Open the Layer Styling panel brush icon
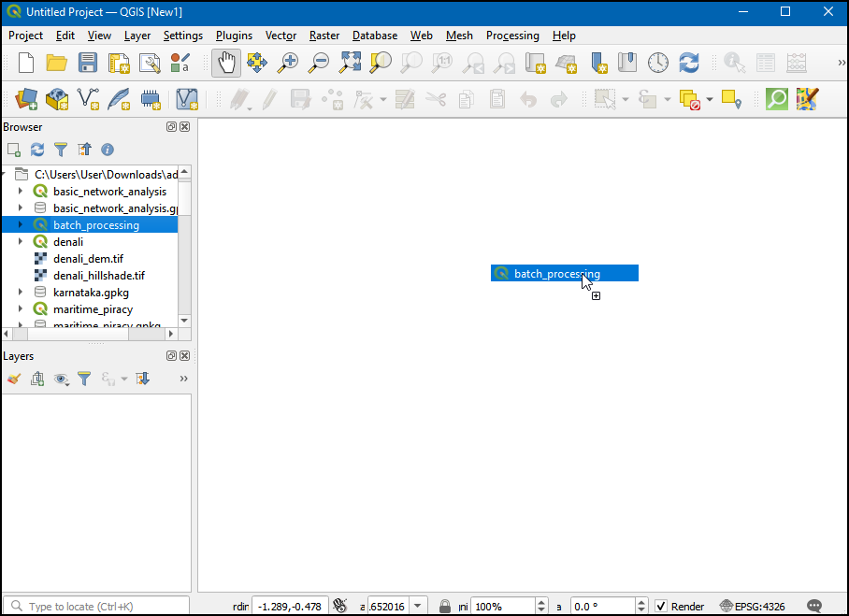849x616 pixels. (14, 379)
